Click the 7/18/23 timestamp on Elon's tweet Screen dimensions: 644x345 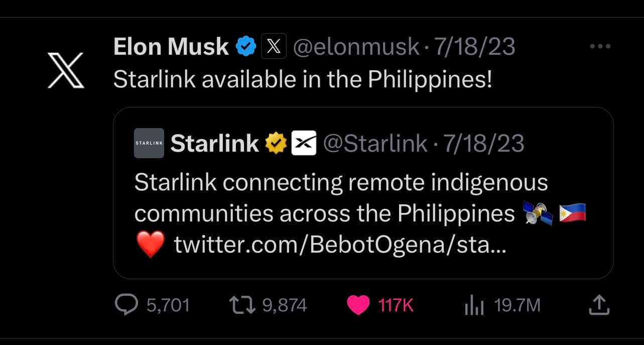(x=475, y=47)
